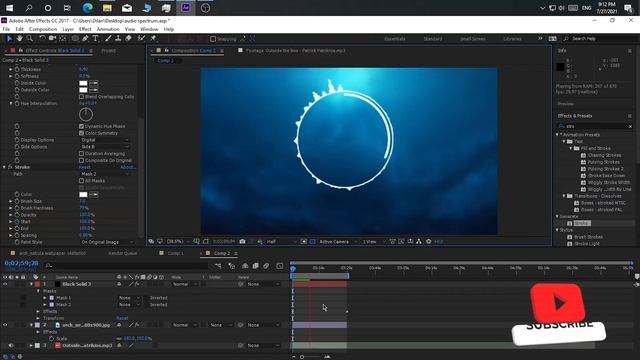640x360 pixels.
Task: Open Microsoft Edge from the taskbar
Action: click(87, 8)
